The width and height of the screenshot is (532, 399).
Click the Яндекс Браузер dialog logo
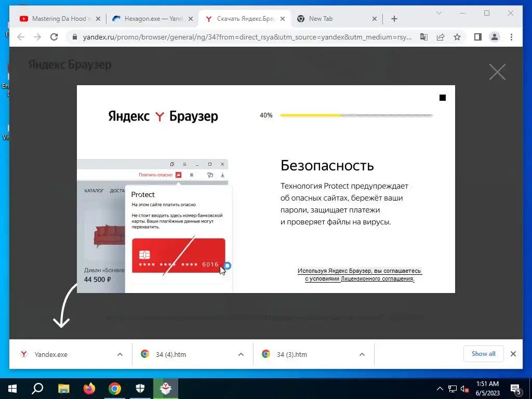point(163,116)
